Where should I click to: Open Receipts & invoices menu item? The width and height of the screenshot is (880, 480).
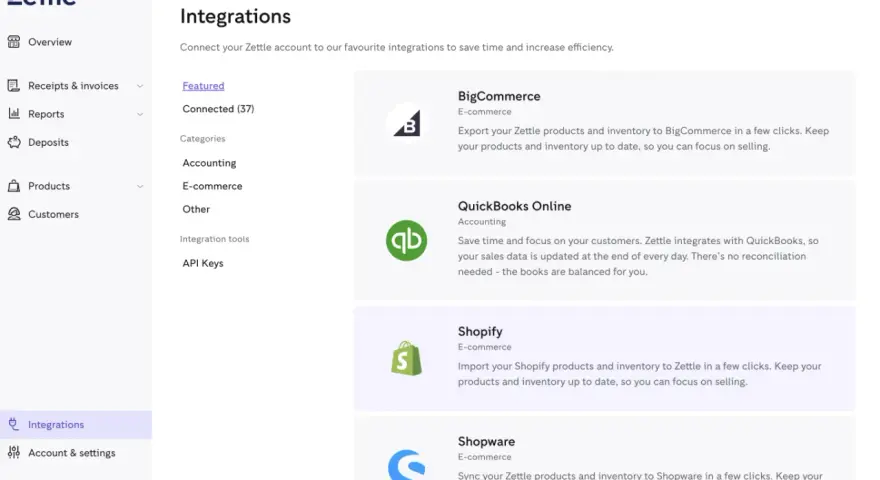73,85
